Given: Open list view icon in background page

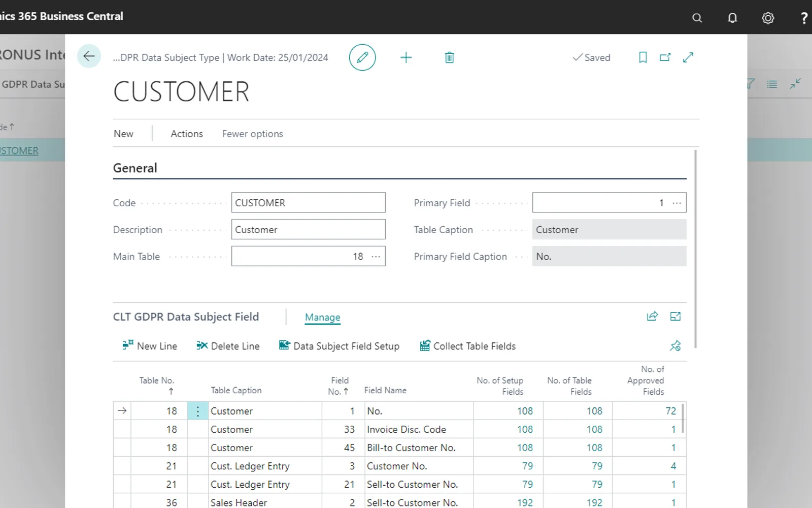Looking at the screenshot, I should point(772,84).
